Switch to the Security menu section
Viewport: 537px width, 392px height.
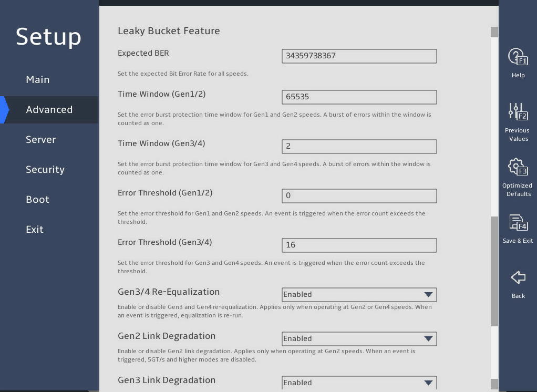pos(45,170)
